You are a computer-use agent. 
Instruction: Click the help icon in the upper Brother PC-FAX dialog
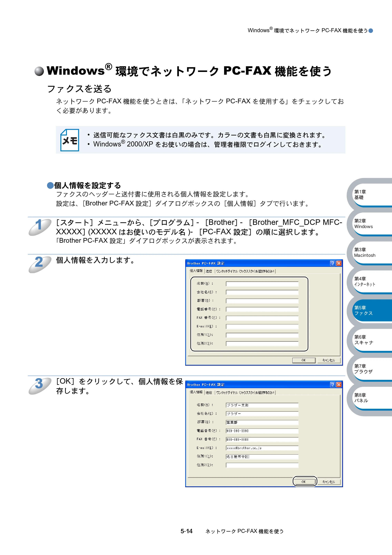tap(333, 263)
